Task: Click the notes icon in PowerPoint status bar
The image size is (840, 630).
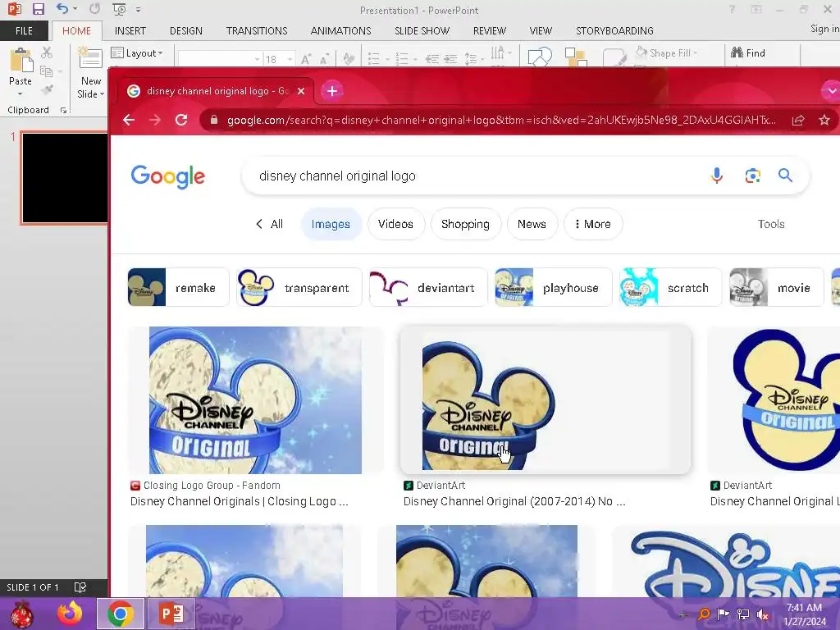Action: [x=80, y=587]
